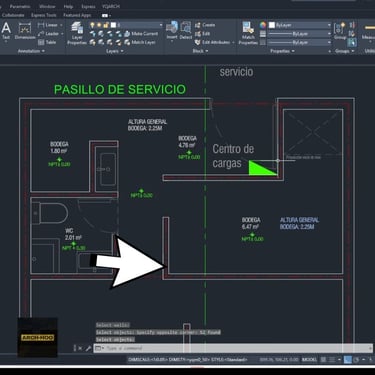Open the Linear dimension dropdown arrow
The height and width of the screenshot is (375, 375).
62,25
